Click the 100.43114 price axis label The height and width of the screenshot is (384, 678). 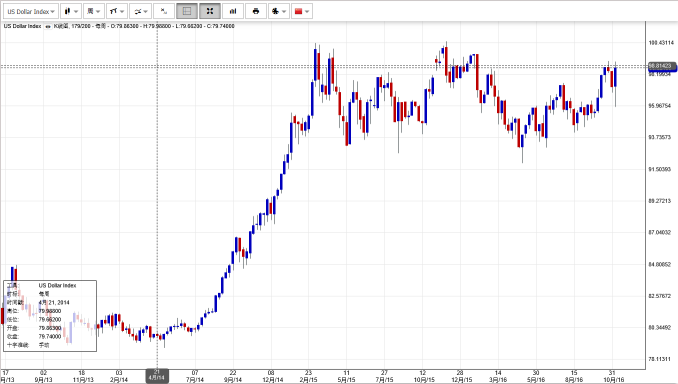coord(661,42)
